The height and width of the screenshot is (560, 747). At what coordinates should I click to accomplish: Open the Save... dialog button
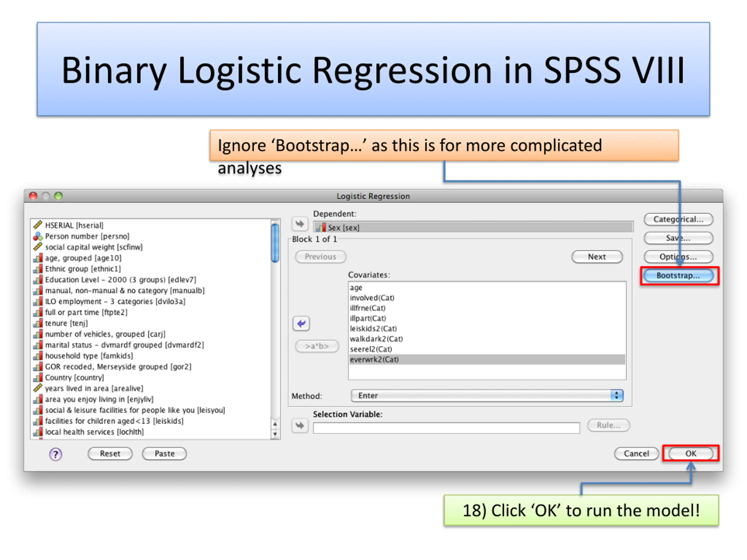pos(678,238)
